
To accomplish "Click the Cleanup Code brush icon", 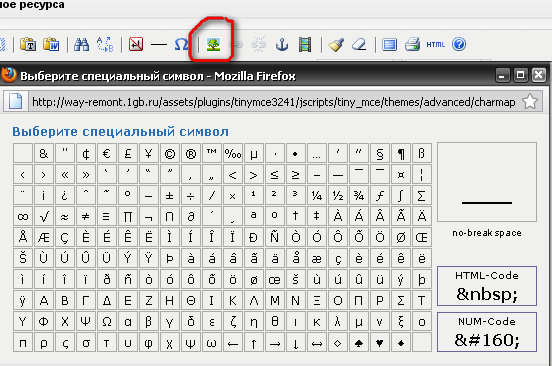I will tap(336, 44).
